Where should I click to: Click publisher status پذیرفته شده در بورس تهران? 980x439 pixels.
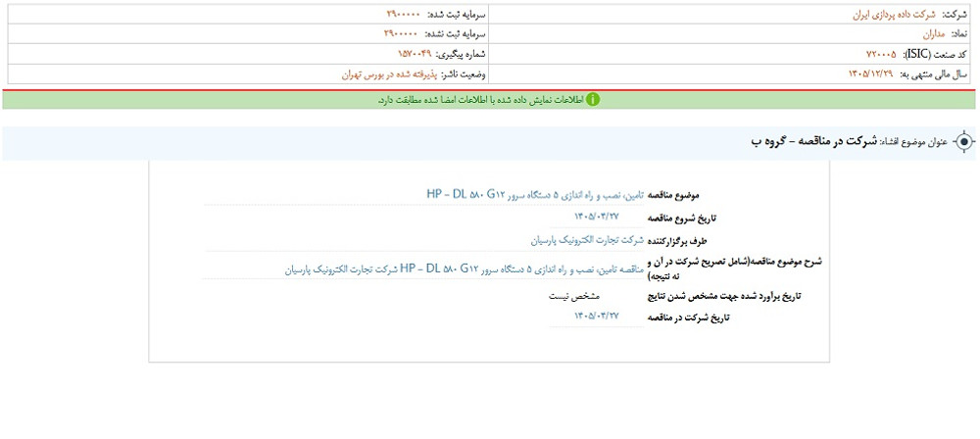pyautogui.click(x=390, y=74)
